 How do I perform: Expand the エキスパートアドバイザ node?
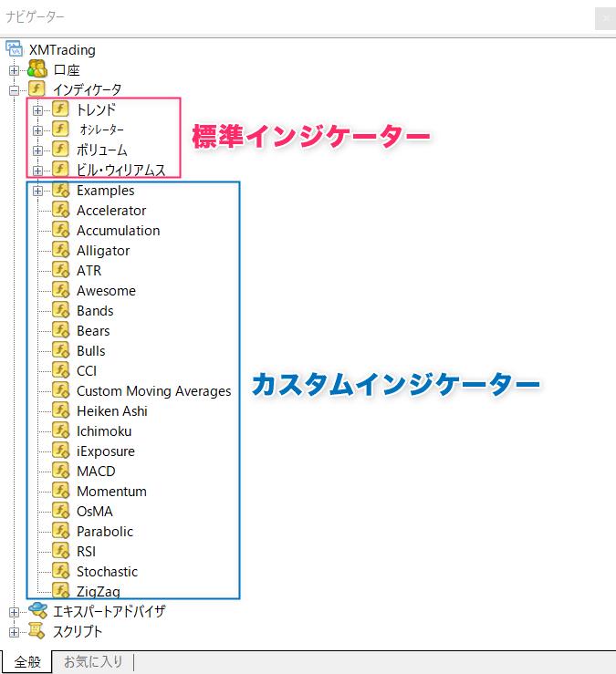(x=15, y=612)
